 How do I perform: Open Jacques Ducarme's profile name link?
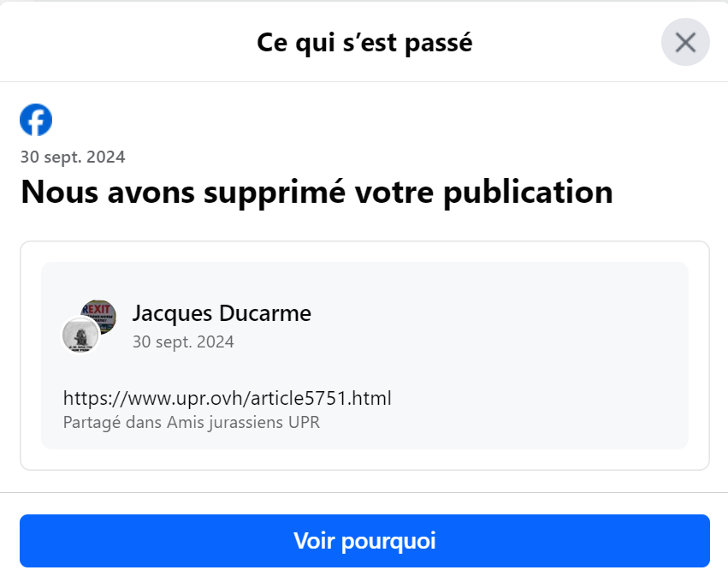click(222, 313)
